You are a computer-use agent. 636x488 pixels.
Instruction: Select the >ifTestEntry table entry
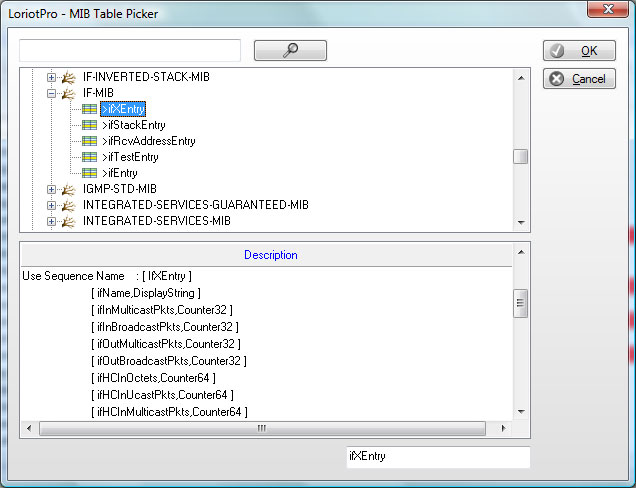(x=130, y=157)
